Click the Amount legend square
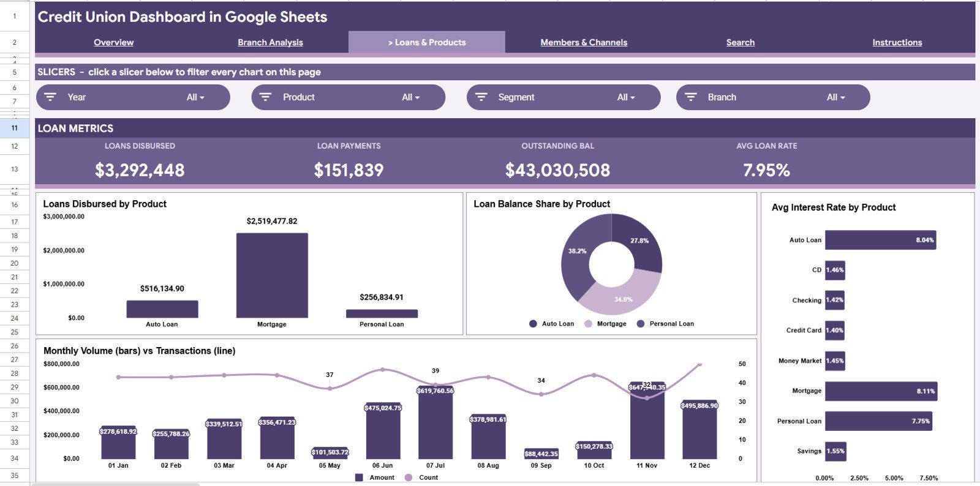Viewport: 980px width, 486px height. click(359, 477)
